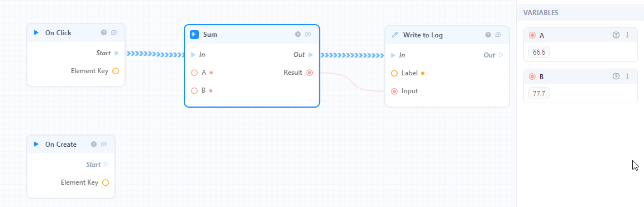Image resolution: width=644 pixels, height=207 pixels.
Task: Select the A input port on Sum
Action: 195,73
